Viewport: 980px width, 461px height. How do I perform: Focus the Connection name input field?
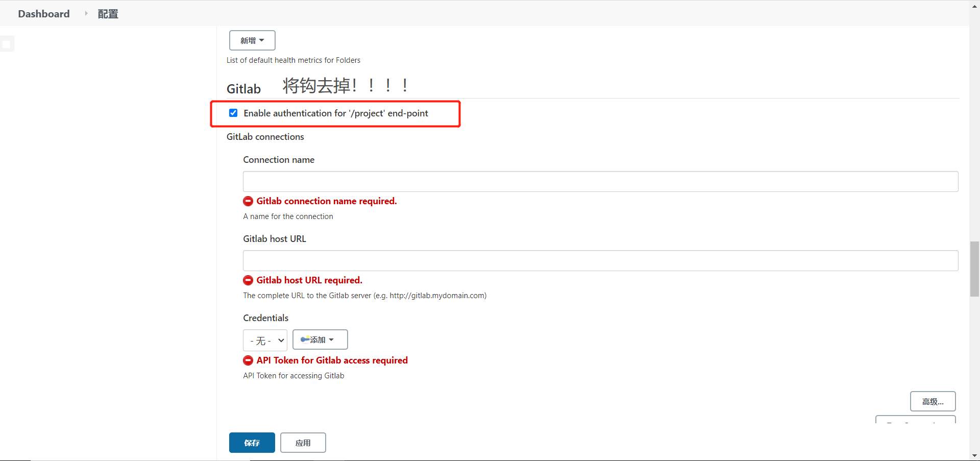[600, 181]
